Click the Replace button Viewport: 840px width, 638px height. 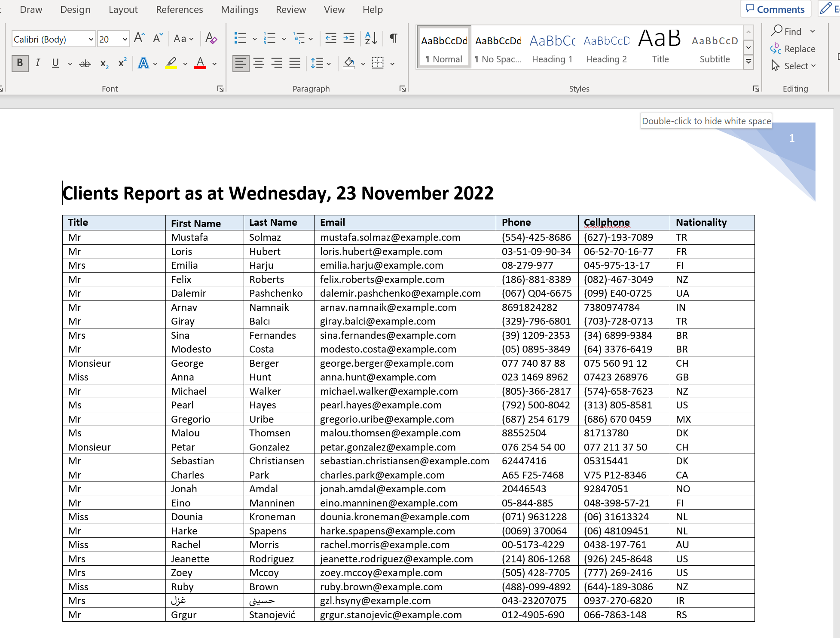coord(793,49)
